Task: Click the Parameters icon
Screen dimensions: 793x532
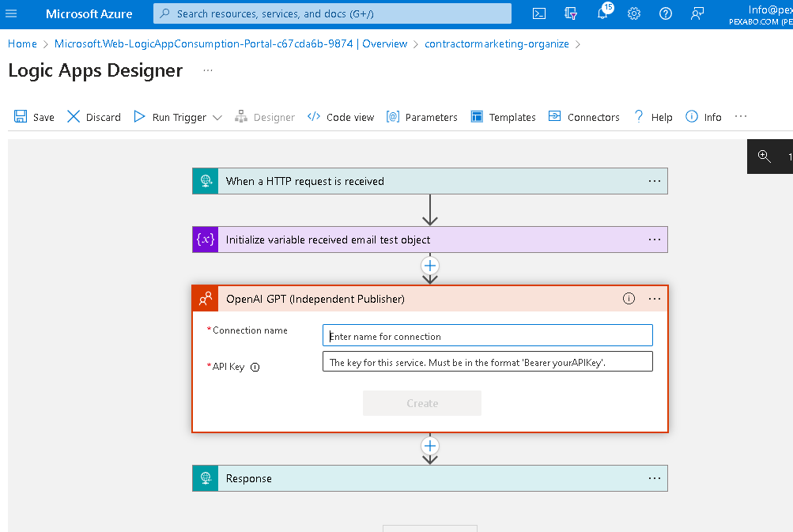Action: [x=393, y=117]
